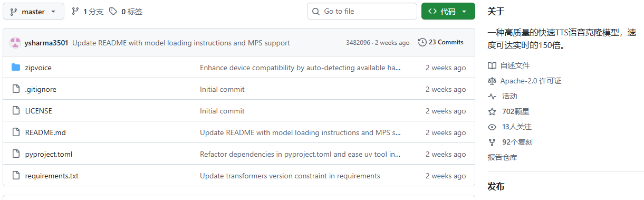Click the pyproject.toml file icon
Viewport: 644px width, 200px height.
pyautogui.click(x=16, y=154)
